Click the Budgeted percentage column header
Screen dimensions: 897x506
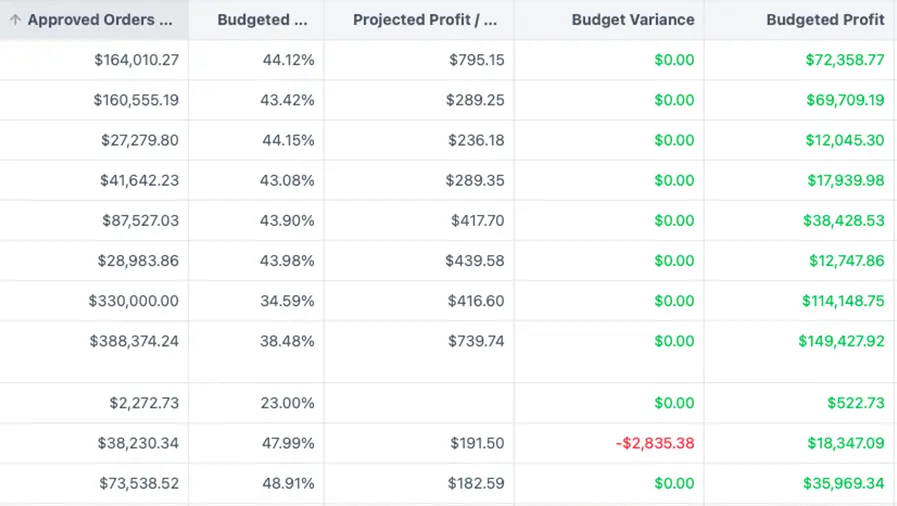click(x=262, y=20)
